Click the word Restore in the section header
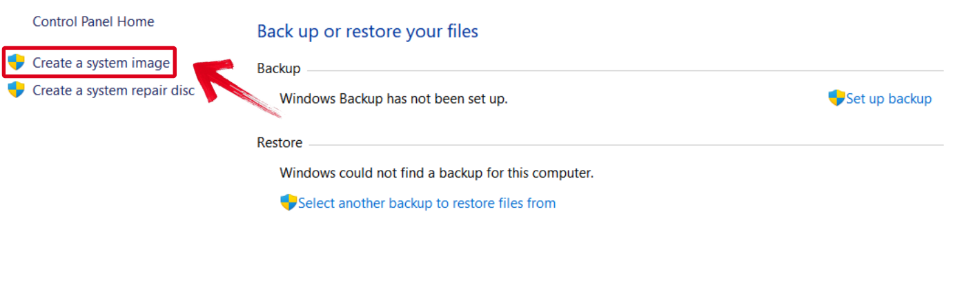Image resolution: width=980 pixels, height=288 pixels. pos(280,143)
